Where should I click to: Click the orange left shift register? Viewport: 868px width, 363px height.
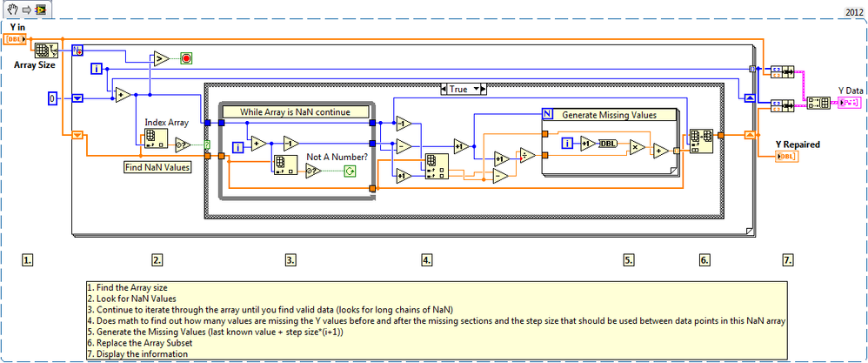pyautogui.click(x=78, y=133)
